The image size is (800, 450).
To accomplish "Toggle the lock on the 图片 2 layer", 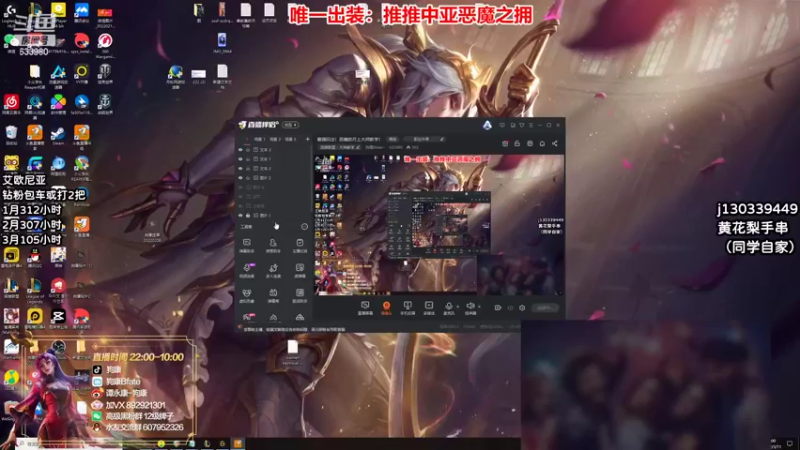I will (248, 178).
